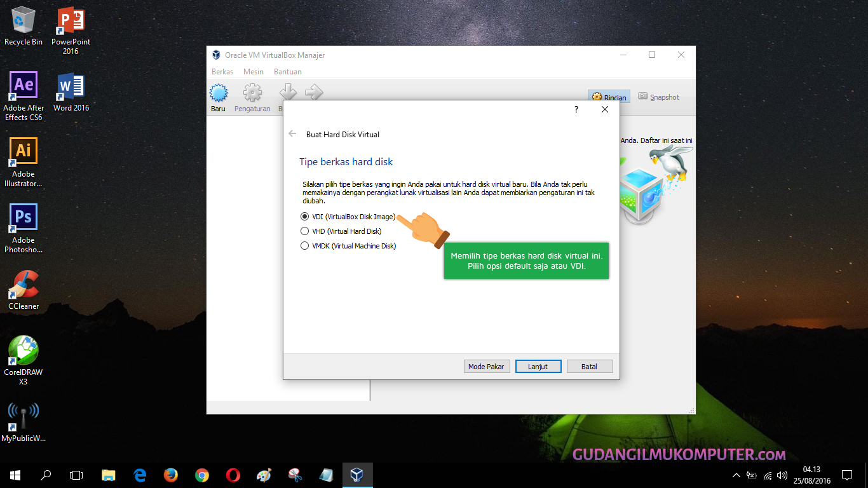Cancel the wizard with Batal

click(590, 367)
